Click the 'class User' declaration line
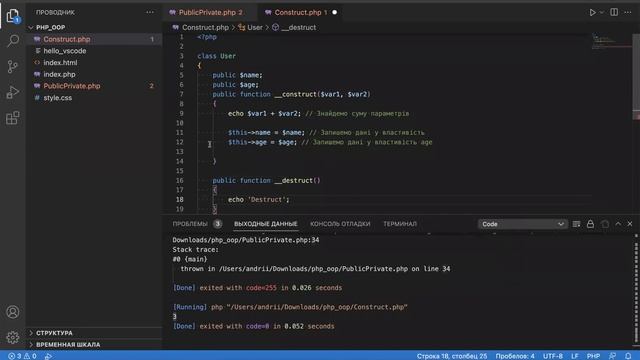Viewport: 640px width, 360px height. [216, 56]
